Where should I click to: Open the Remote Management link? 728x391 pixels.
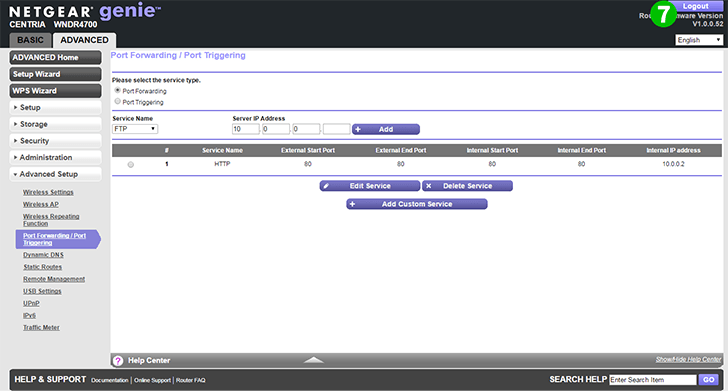(54, 279)
